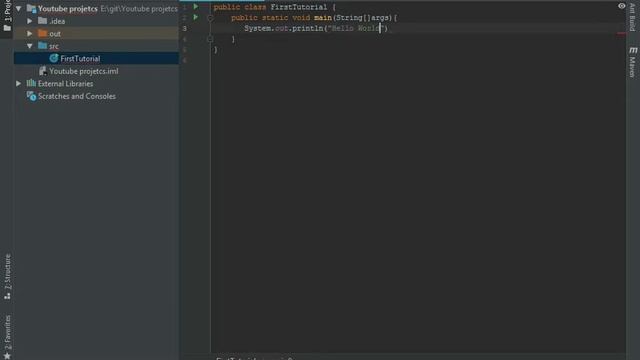The image size is (640, 360).
Task: Click the Hello World string literal
Action: pyautogui.click(x=356, y=28)
